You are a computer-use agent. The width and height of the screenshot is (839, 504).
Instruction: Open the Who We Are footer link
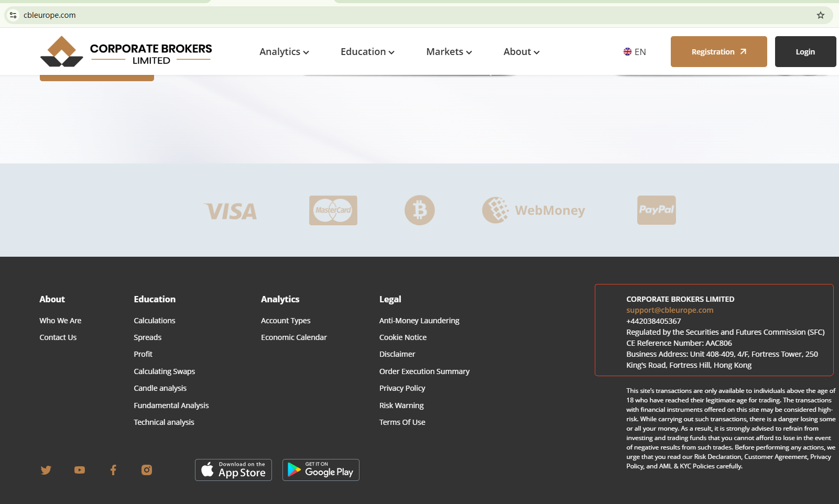click(60, 321)
